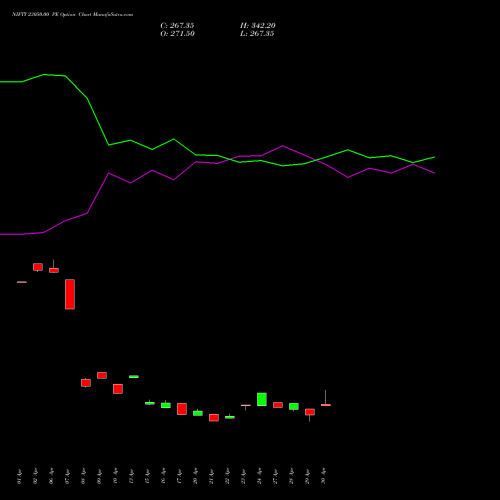Click the 06 Apr date label

click(51, 477)
